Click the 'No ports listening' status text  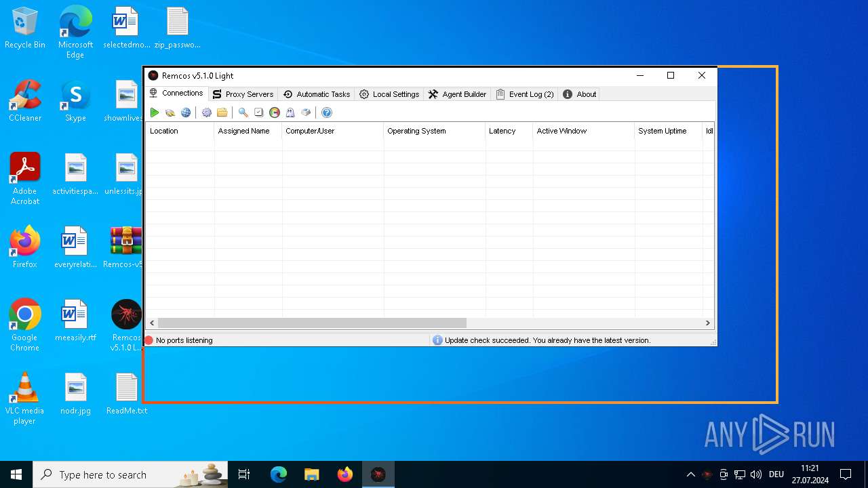click(x=184, y=340)
